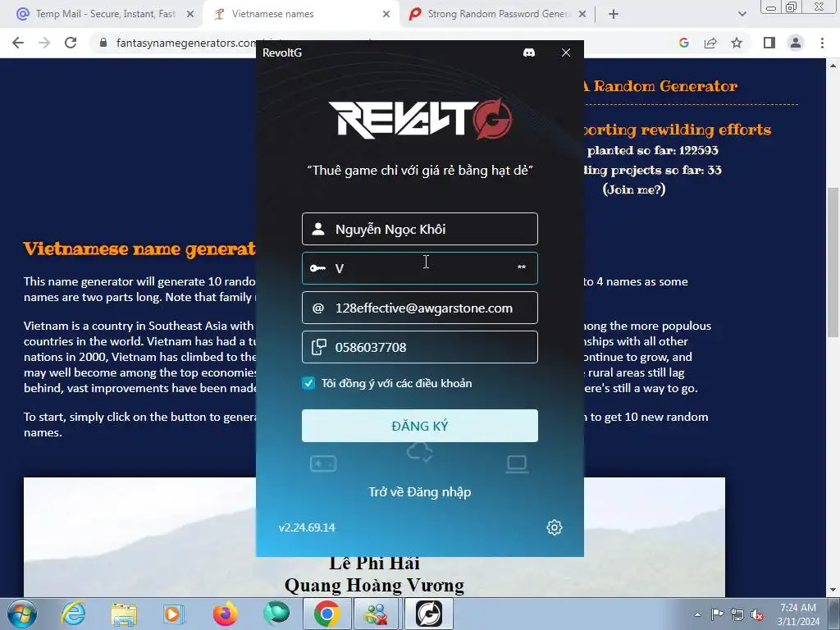This screenshot has width=840, height=630.
Task: Close the Strong Random Password Generator tab
Action: pos(582,14)
